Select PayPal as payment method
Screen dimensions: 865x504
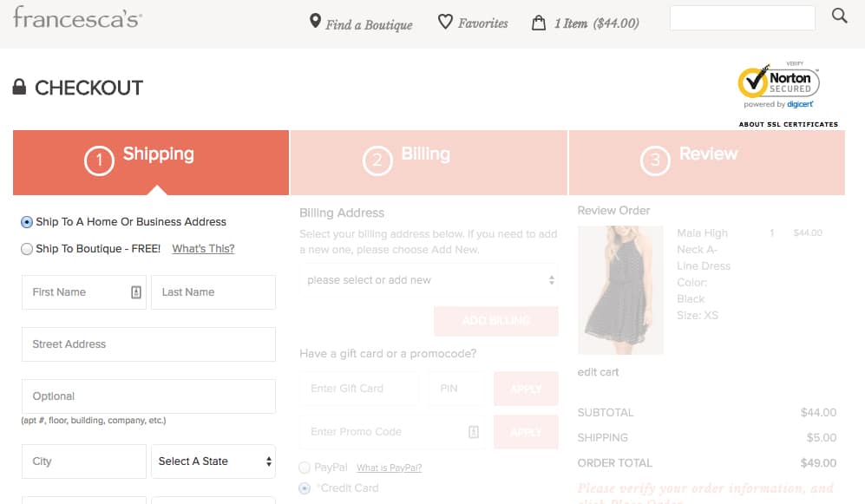tap(305, 467)
